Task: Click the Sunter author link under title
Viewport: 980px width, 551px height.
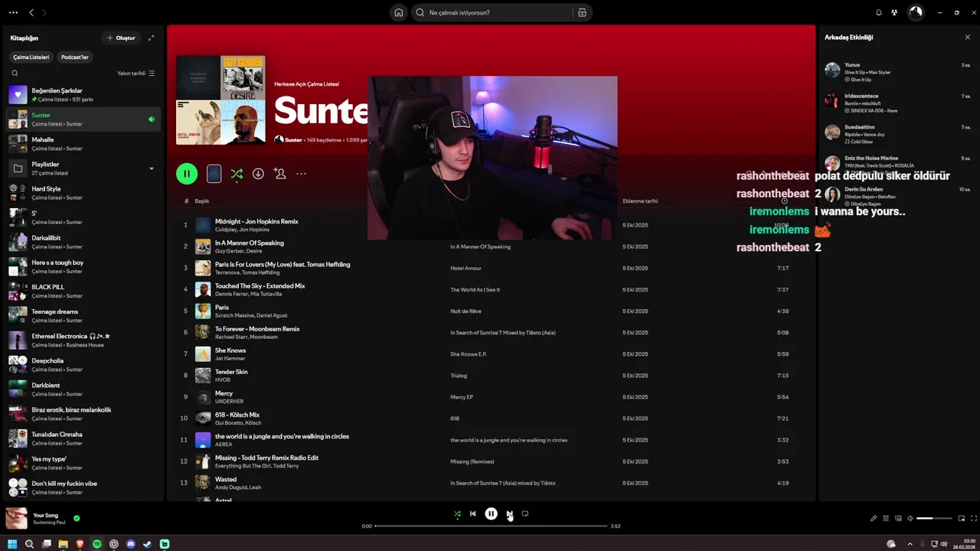Action: click(293, 140)
